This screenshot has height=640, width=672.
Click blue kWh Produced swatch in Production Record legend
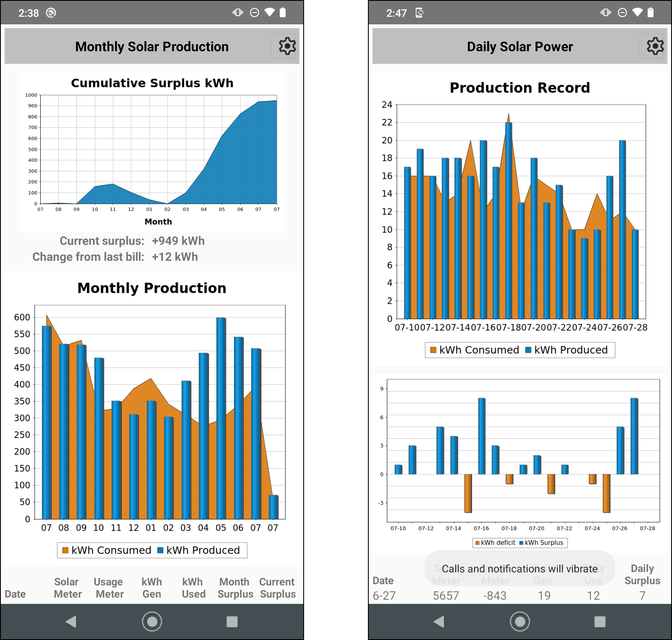point(528,350)
